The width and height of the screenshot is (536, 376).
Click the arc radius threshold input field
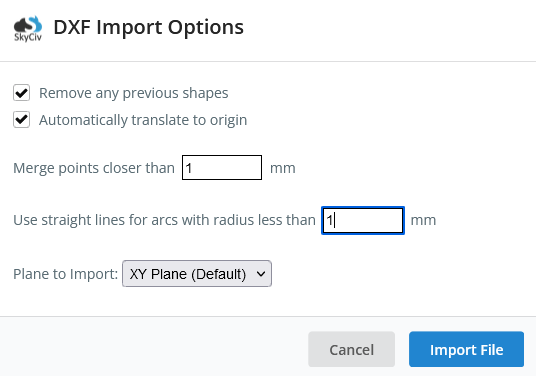tap(363, 220)
